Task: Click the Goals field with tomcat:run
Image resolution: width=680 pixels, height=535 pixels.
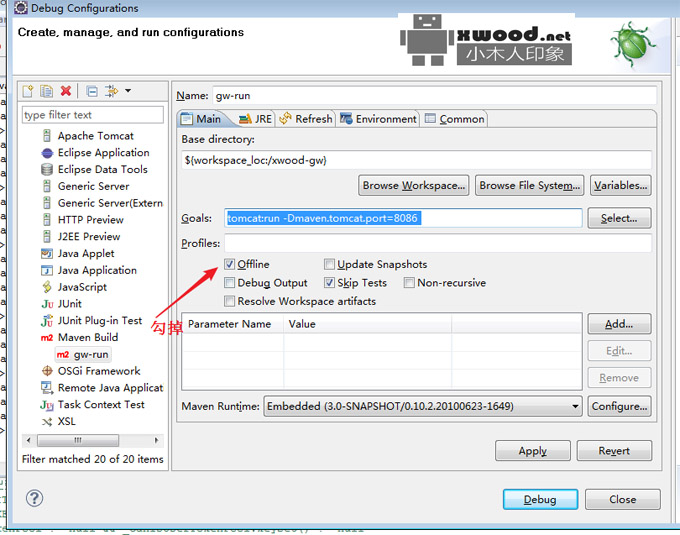Action: [x=403, y=218]
